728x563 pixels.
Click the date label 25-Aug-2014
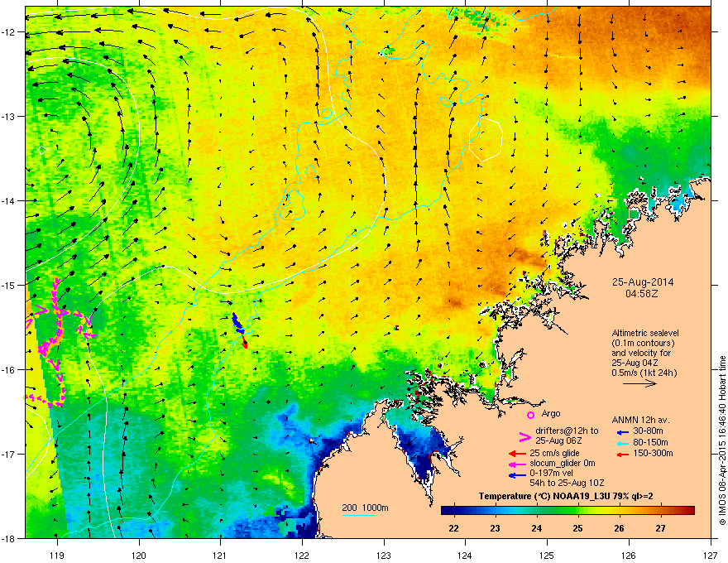[x=643, y=282]
